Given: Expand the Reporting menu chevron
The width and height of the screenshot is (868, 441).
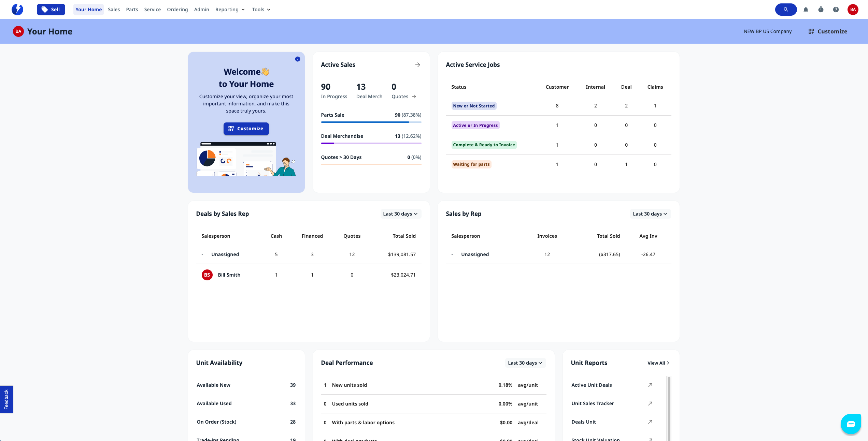Looking at the screenshot, I should pyautogui.click(x=243, y=10).
